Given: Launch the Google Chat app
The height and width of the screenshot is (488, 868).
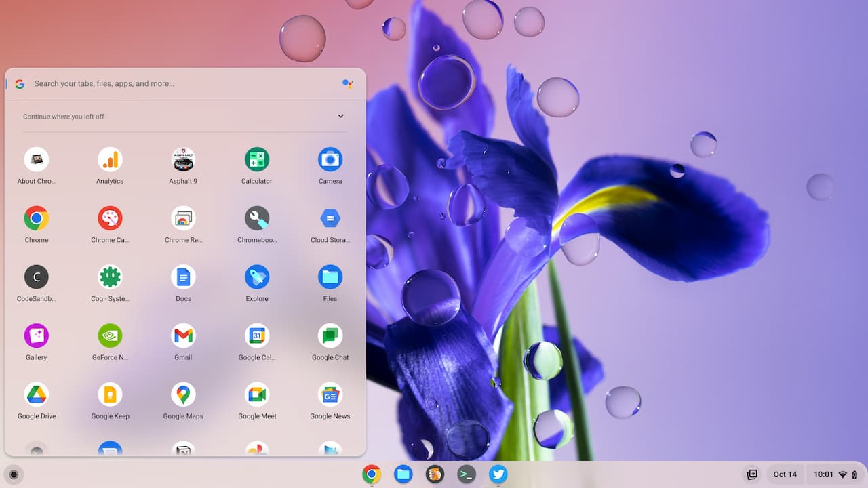Looking at the screenshot, I should [330, 335].
